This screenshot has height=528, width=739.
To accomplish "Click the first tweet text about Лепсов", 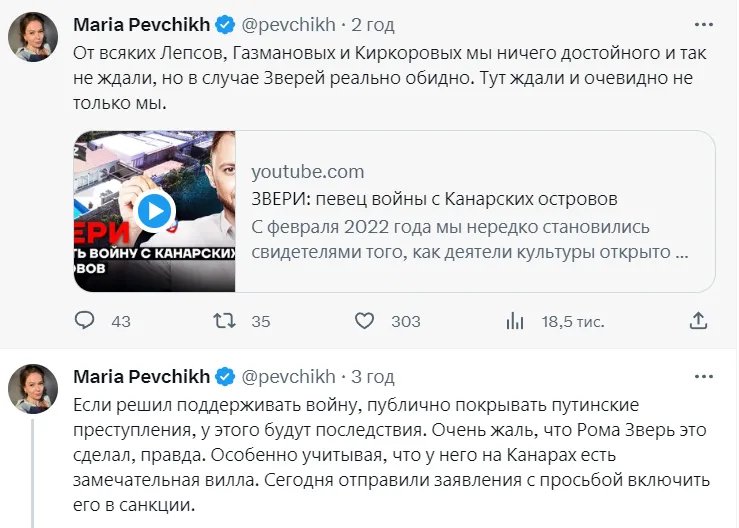I will point(390,75).
